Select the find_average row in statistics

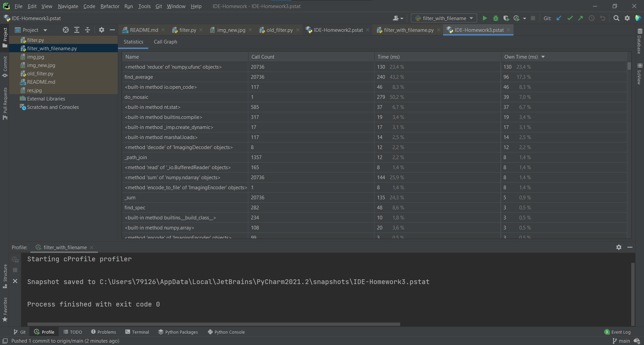[375, 77]
